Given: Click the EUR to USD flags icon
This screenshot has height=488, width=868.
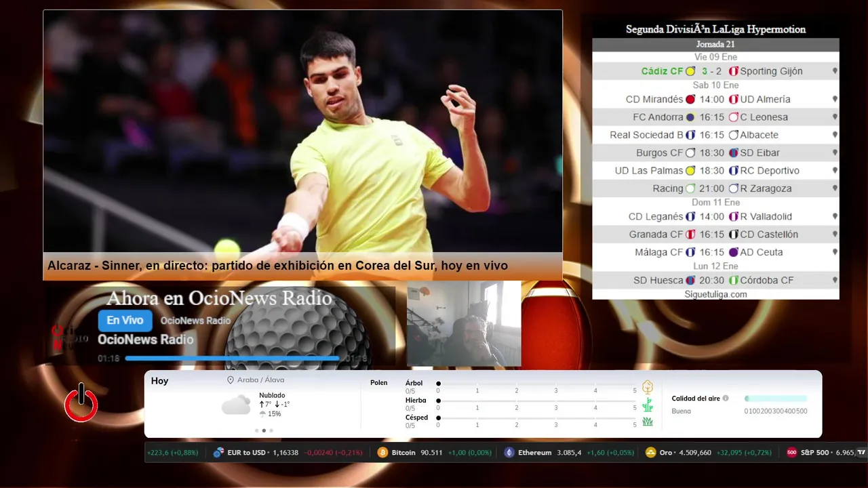Looking at the screenshot, I should (x=218, y=452).
